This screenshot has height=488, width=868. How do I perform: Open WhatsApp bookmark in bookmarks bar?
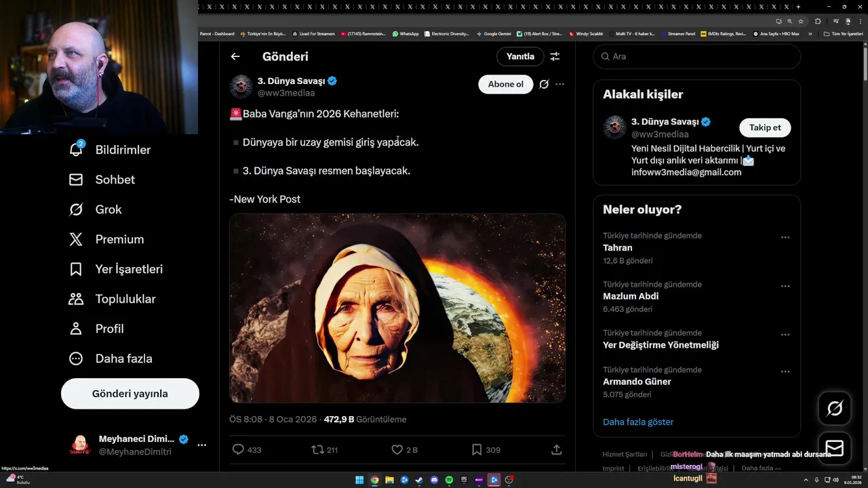(406, 33)
